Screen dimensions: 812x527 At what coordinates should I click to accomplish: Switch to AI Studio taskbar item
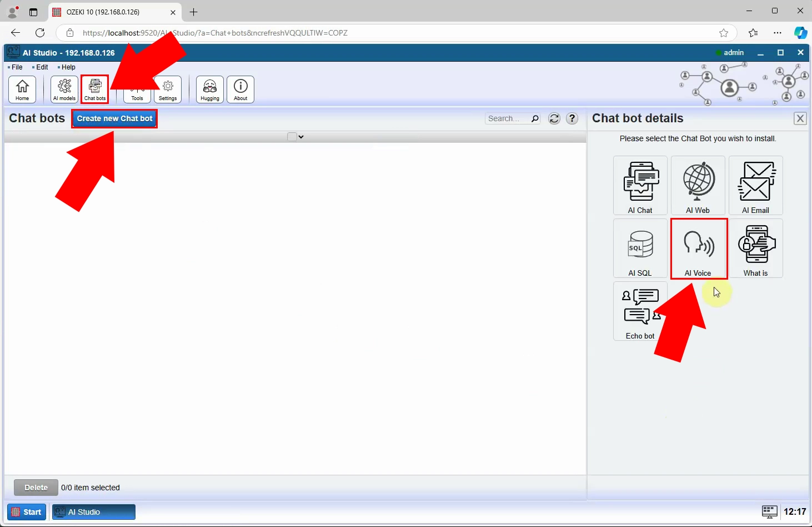coord(94,512)
